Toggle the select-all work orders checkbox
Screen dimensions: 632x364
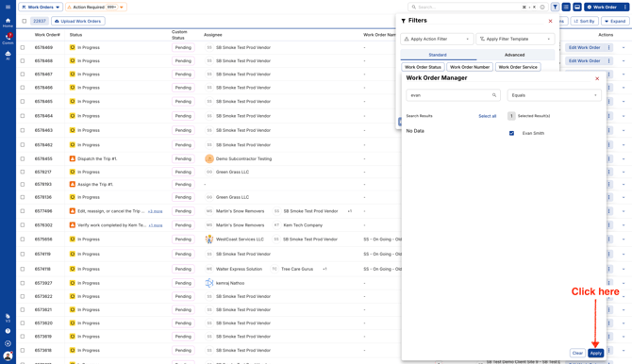coord(25,21)
